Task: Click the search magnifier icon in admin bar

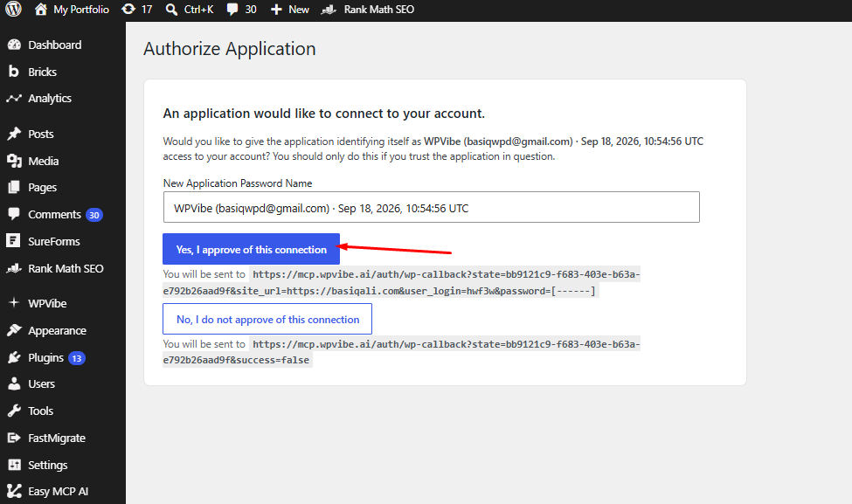Action: click(171, 10)
